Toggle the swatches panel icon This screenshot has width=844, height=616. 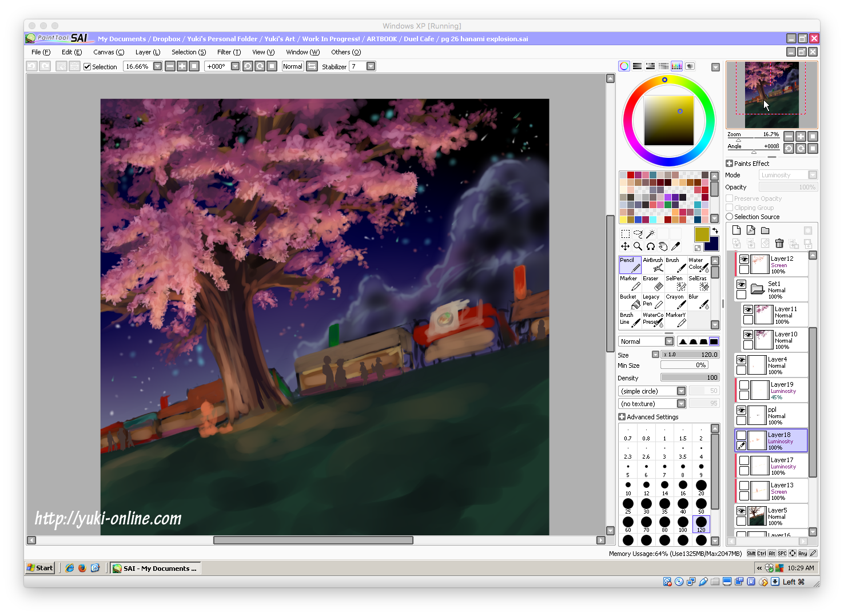click(676, 66)
